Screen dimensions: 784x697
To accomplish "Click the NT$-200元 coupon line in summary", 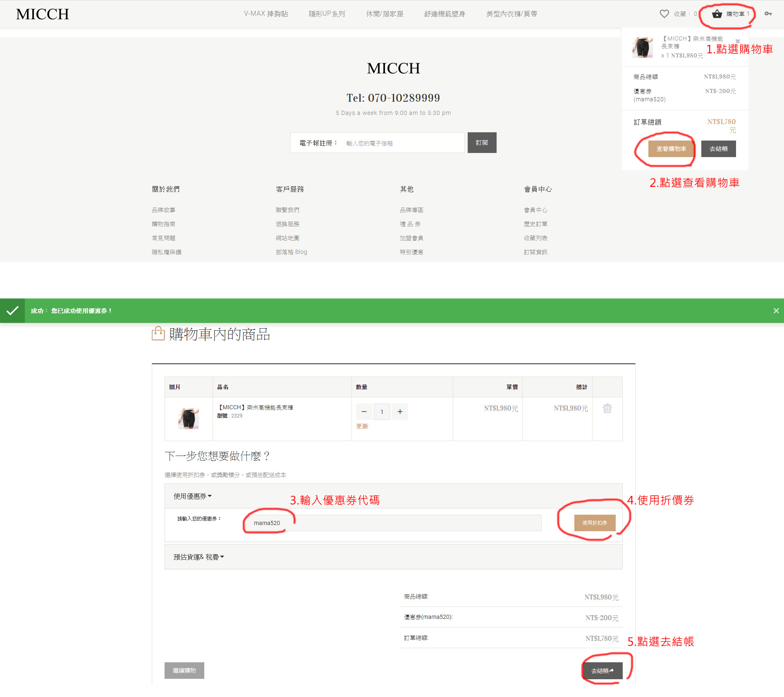I will point(602,618).
